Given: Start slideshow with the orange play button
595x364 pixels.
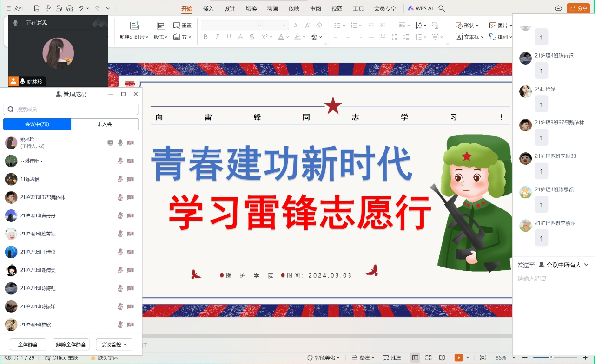Looking at the screenshot, I should coord(458,357).
